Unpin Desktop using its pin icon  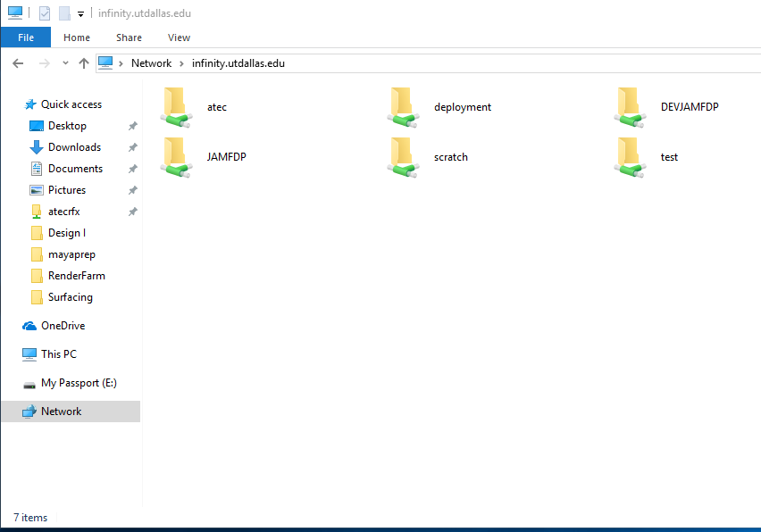(x=132, y=126)
